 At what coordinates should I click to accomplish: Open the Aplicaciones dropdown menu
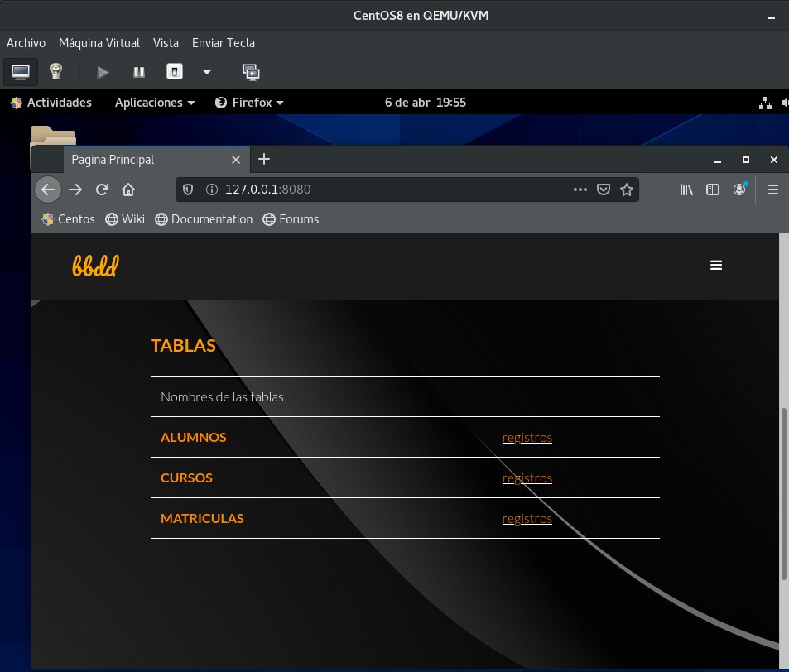coord(155,103)
